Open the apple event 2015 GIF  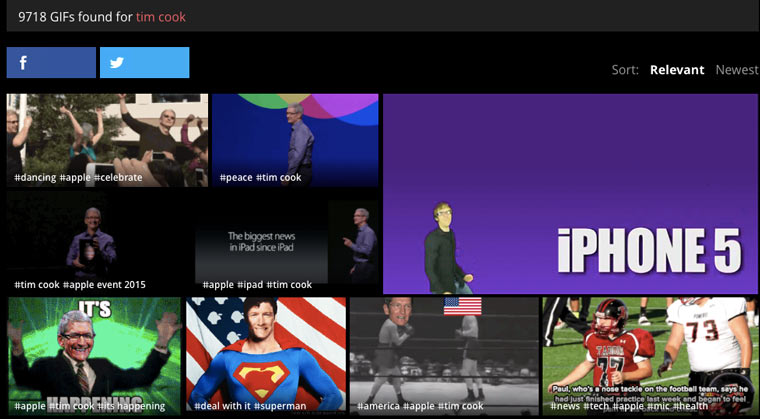click(99, 242)
